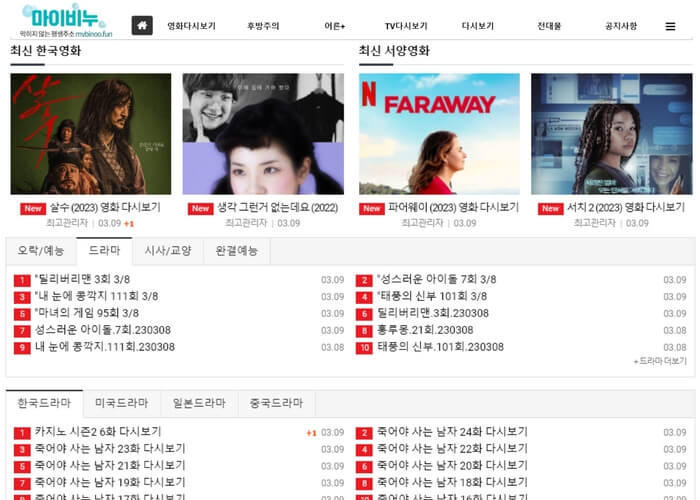Open TV다시보기 menu item
Screen dimensions: 700x500
[406, 26]
